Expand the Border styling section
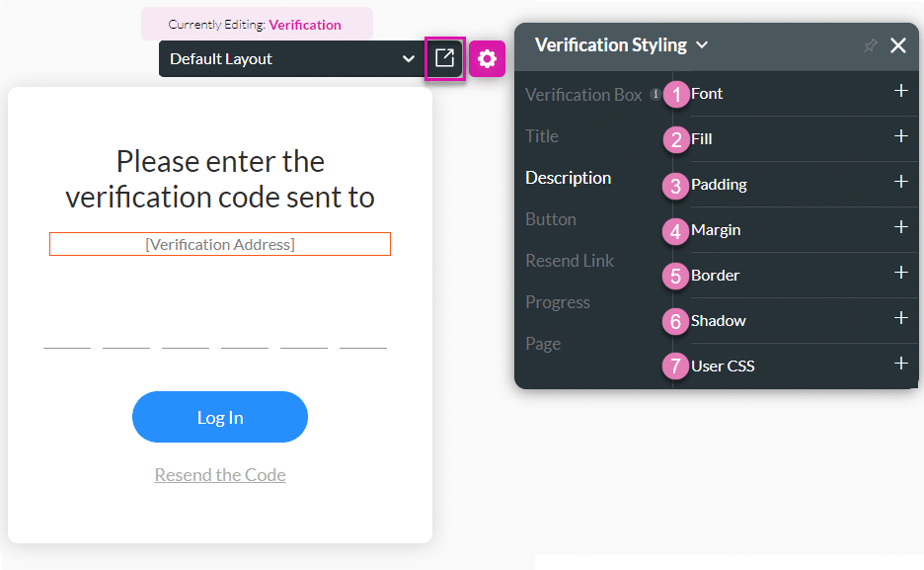Image resolution: width=924 pixels, height=570 pixels. pyautogui.click(x=900, y=273)
